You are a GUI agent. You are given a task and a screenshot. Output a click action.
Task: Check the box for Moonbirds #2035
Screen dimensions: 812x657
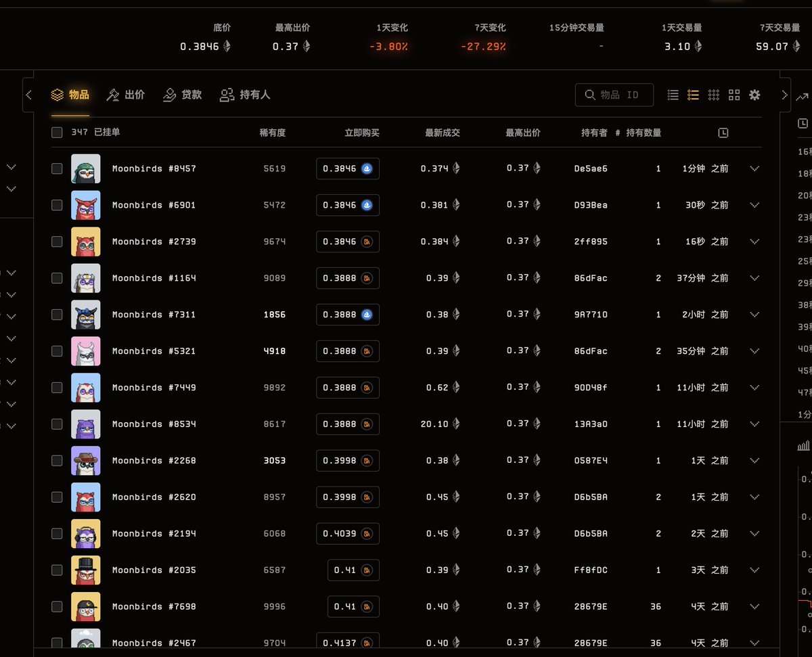(57, 570)
